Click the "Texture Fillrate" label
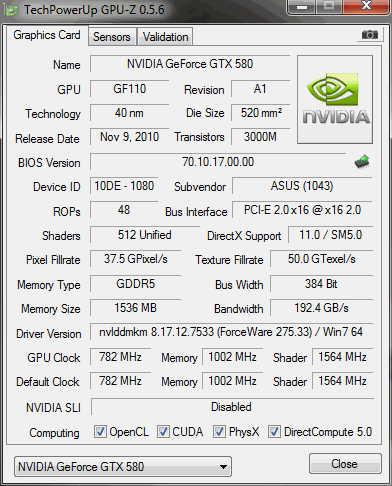This screenshot has width=392, height=486. click(229, 260)
